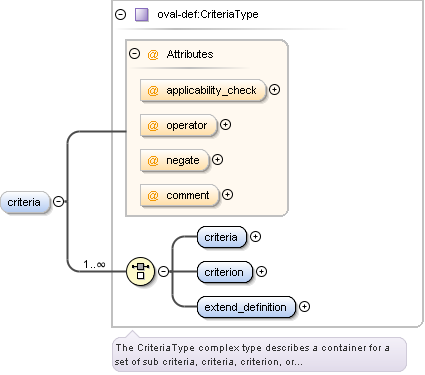Expand the nested criteria child element

(255, 237)
